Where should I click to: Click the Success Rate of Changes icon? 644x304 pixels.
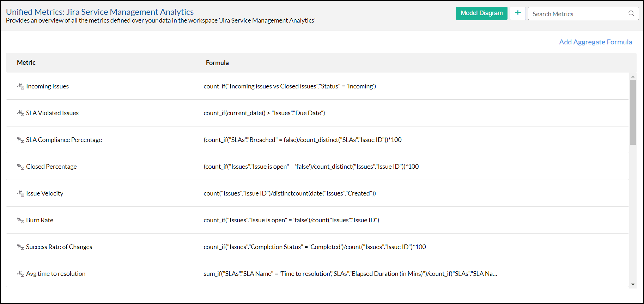pyautogui.click(x=20, y=247)
